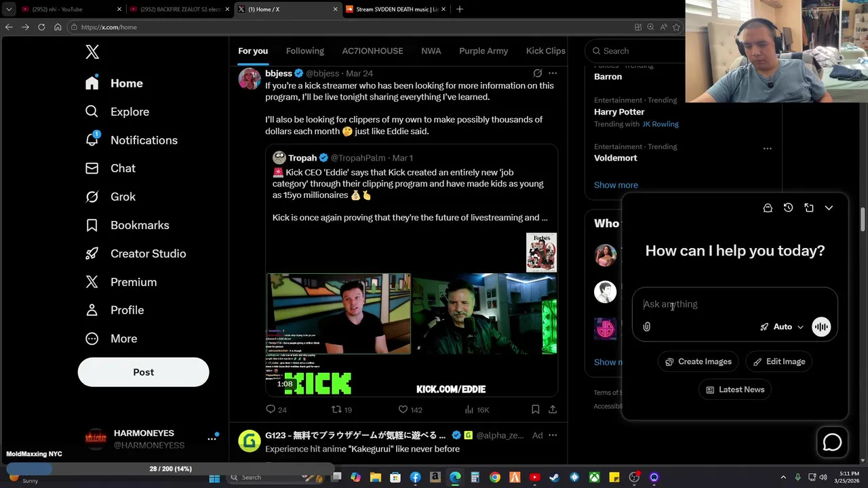Open more options for Voldemort trend

point(767,148)
